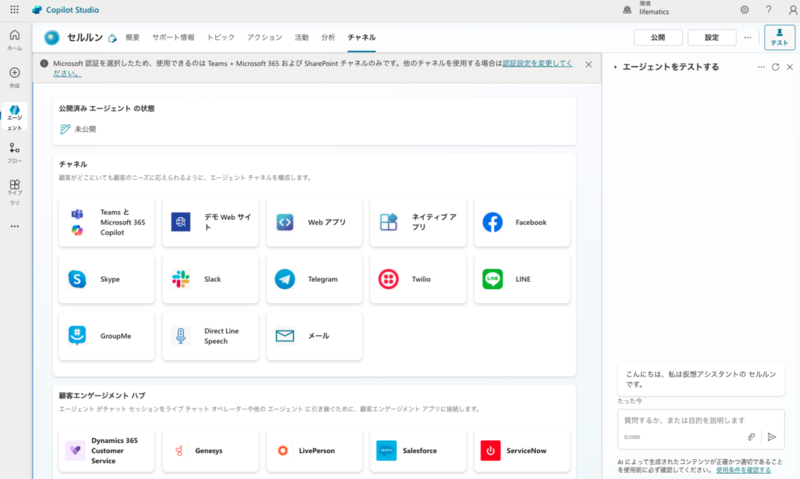Open the Twilio channel card
The height and width of the screenshot is (479, 800).
(418, 279)
